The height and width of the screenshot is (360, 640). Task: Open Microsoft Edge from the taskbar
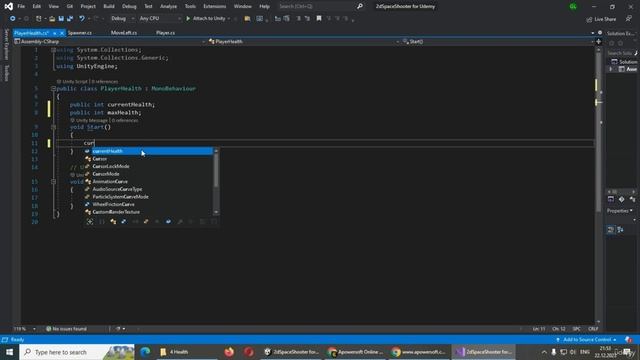145,352
